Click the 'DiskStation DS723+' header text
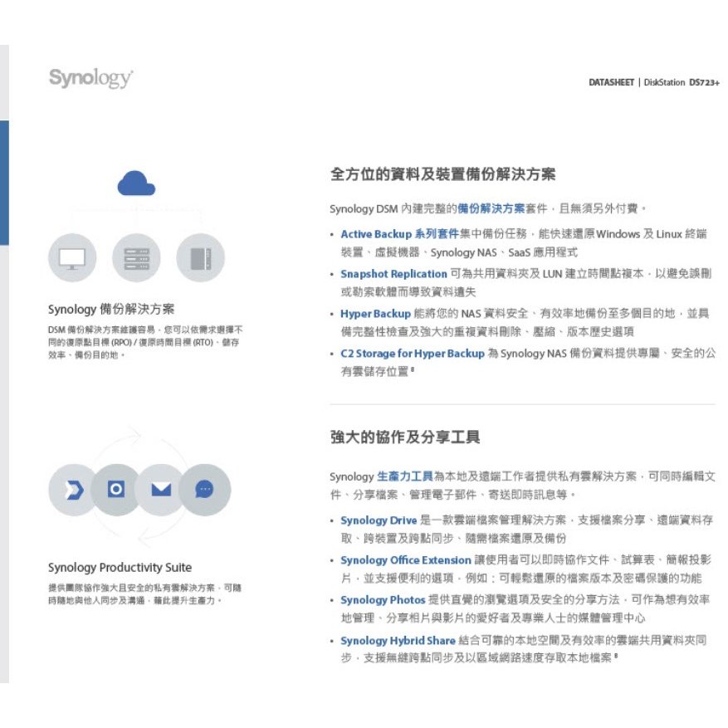This screenshot has width=728, height=728. point(682,83)
